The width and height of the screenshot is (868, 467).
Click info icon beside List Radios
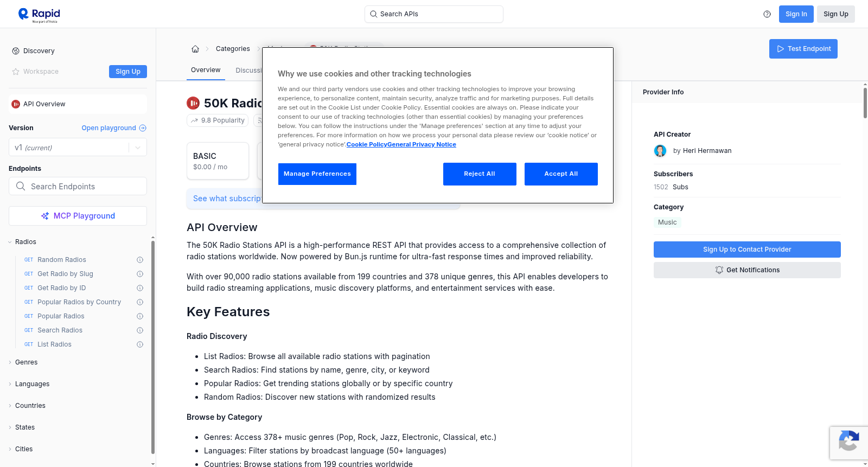(x=140, y=344)
